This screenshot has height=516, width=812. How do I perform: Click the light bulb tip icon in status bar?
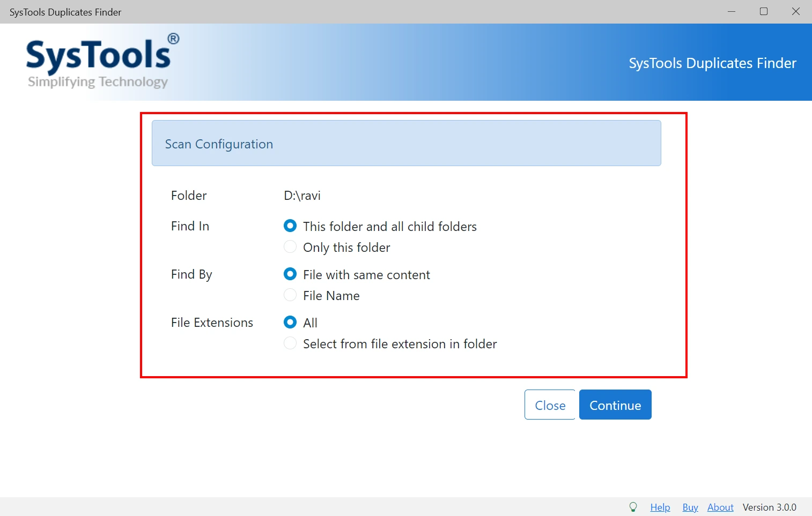(633, 507)
